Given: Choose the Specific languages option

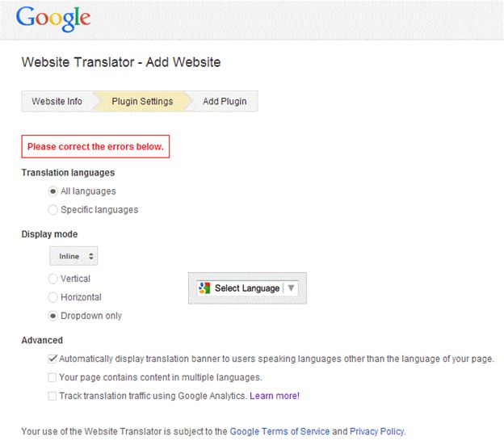Looking at the screenshot, I should (53, 210).
